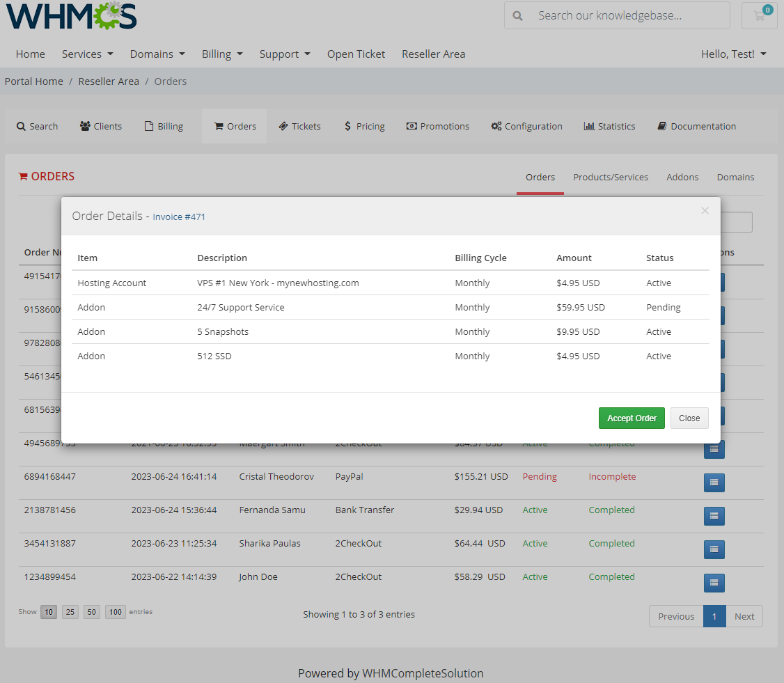
Task: Go to Next page of orders
Action: click(x=744, y=615)
